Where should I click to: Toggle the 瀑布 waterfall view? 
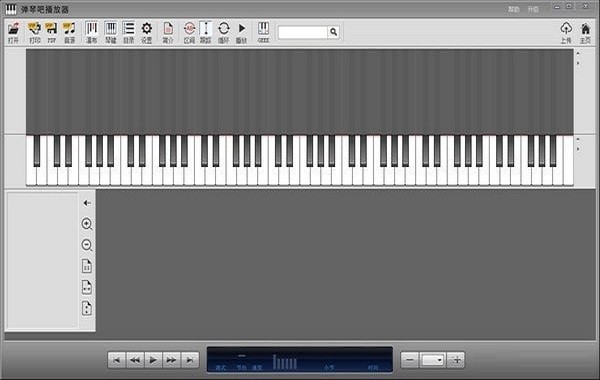(91, 32)
